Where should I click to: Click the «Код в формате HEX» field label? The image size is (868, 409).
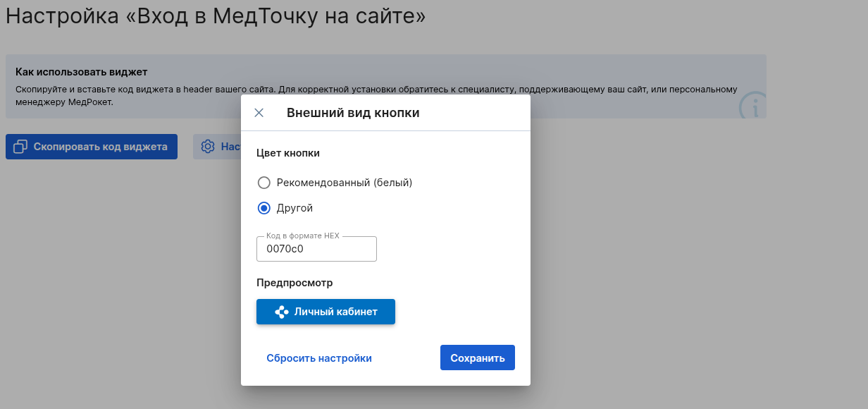coord(302,236)
